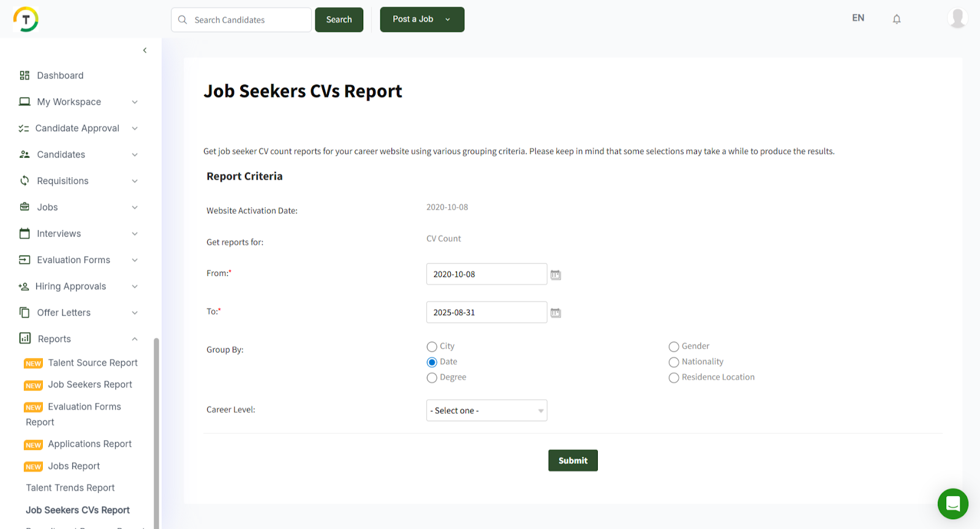
Task: Click the Dashboard grid icon
Action: [24, 75]
